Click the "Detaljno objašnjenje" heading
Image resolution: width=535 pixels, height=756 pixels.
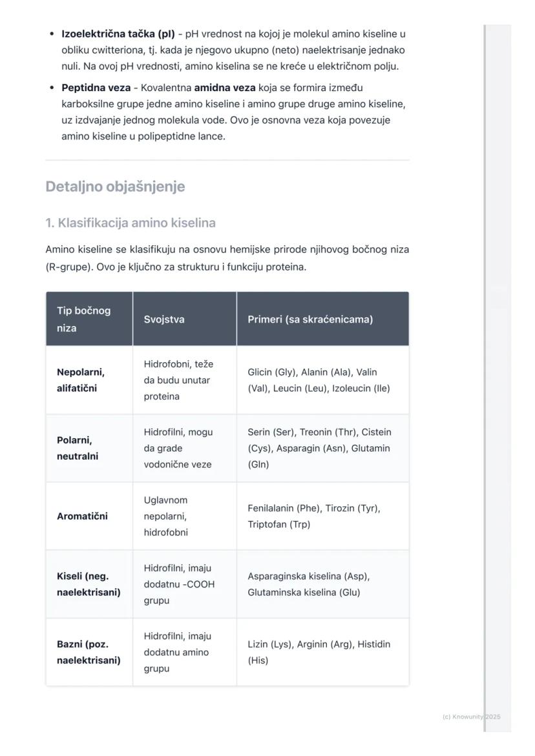115,187
